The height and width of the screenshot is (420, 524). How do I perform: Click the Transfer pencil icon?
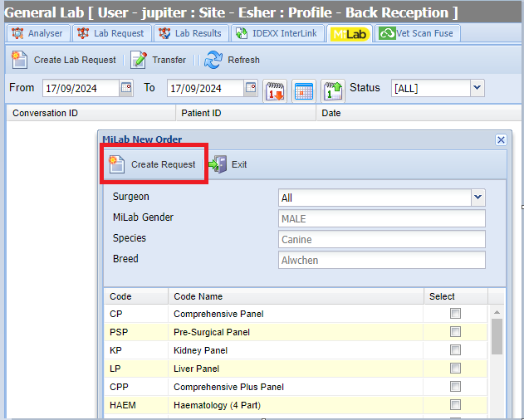139,60
